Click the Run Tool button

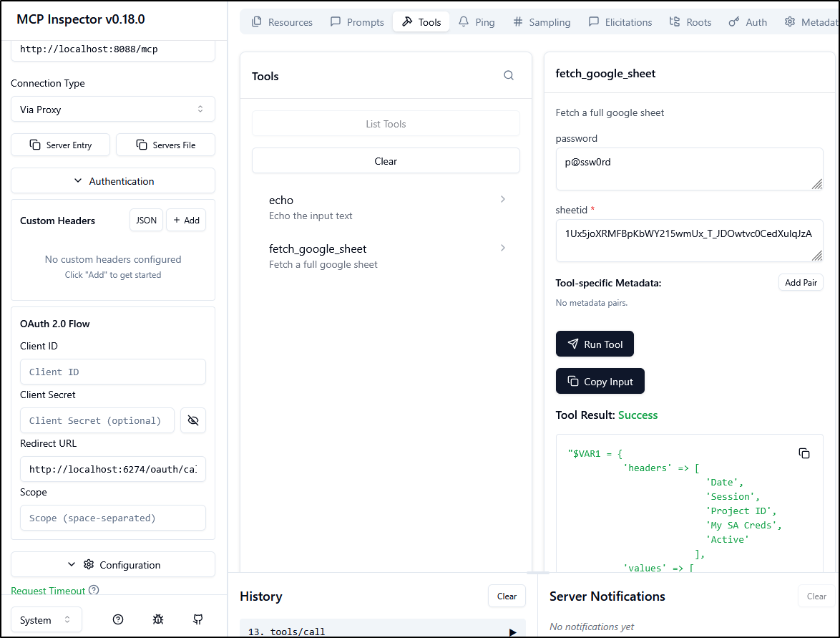coord(595,344)
